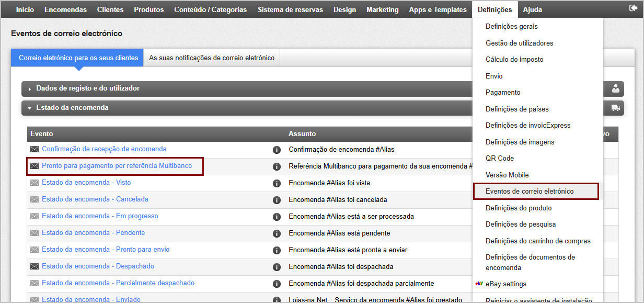Choose Definições de pesquisa
Viewport: 644px width, 303px height.
(521, 225)
